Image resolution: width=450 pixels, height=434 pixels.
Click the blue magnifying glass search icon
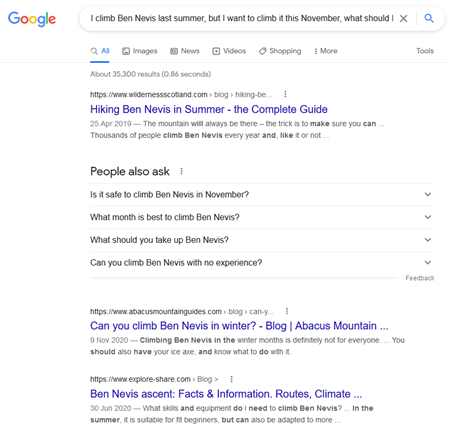tap(429, 18)
